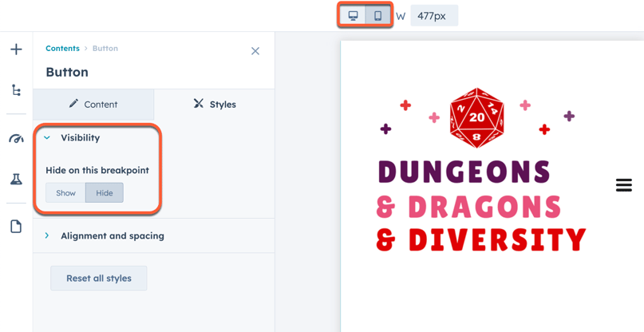Screen dimensions: 644x332
Task: Click Reset all styles button
Action: tap(99, 279)
